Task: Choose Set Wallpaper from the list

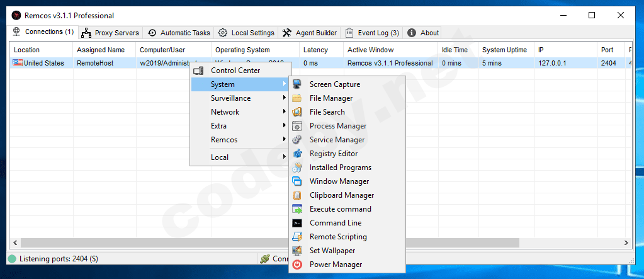Action: point(332,251)
